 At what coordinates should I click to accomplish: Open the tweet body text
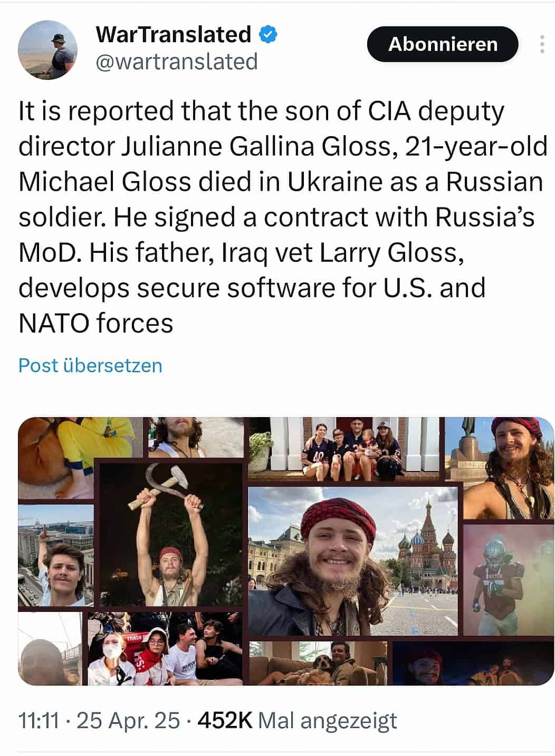pos(283,217)
